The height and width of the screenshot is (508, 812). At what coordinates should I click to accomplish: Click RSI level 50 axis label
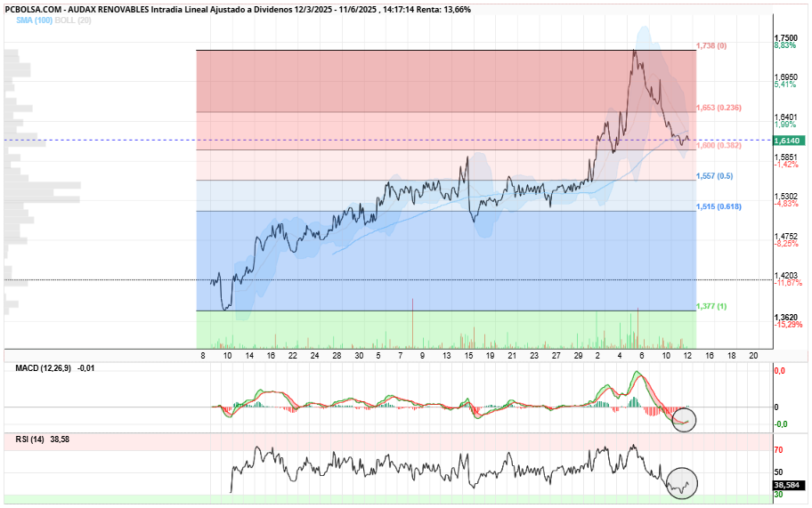pyautogui.click(x=778, y=472)
